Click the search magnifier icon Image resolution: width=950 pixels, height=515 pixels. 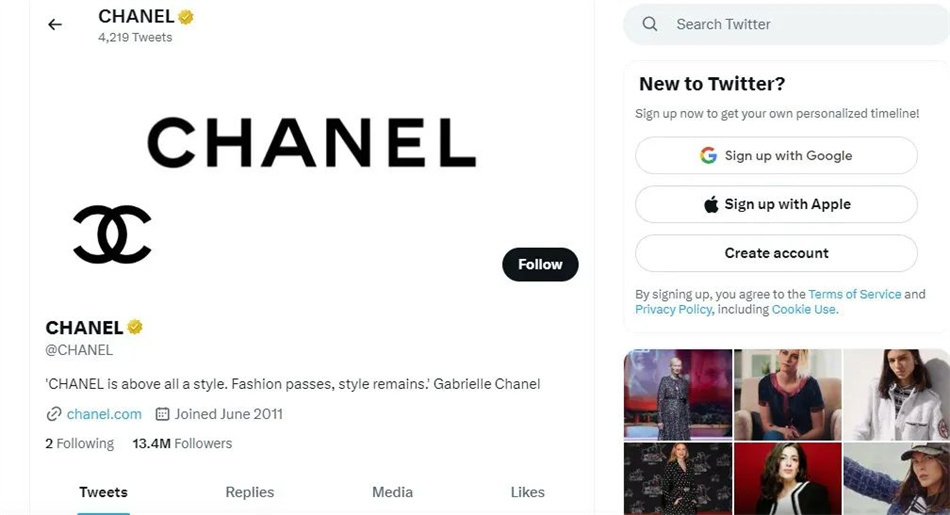650,24
